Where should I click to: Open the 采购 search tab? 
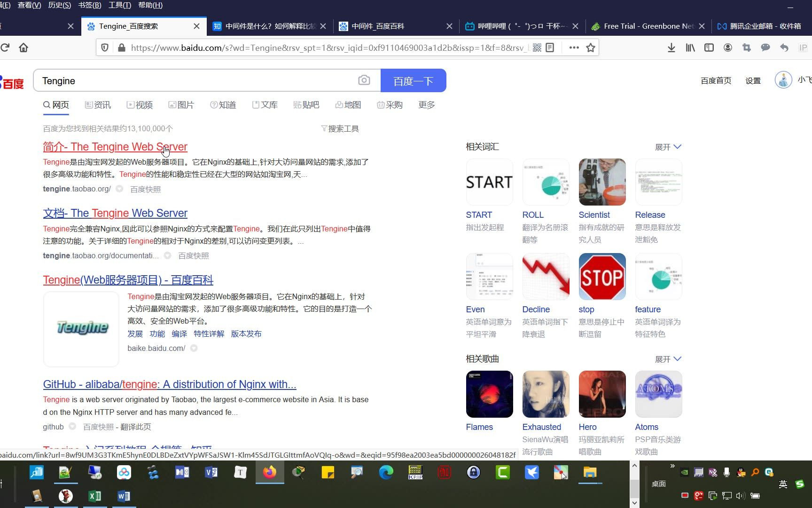pos(390,105)
